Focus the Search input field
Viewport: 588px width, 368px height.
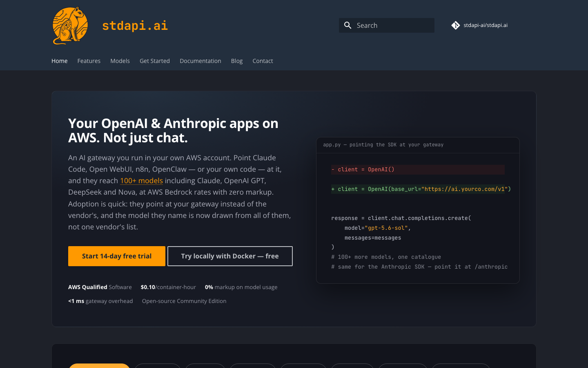click(387, 25)
